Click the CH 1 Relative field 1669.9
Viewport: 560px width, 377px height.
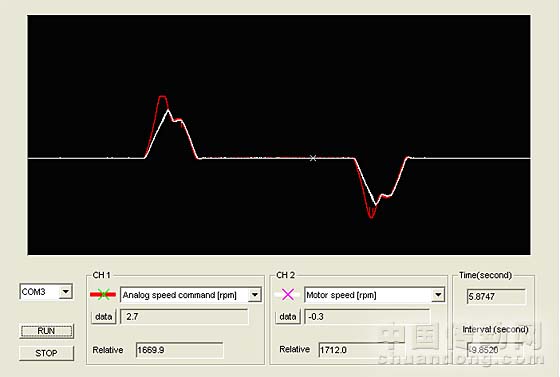pyautogui.click(x=180, y=350)
